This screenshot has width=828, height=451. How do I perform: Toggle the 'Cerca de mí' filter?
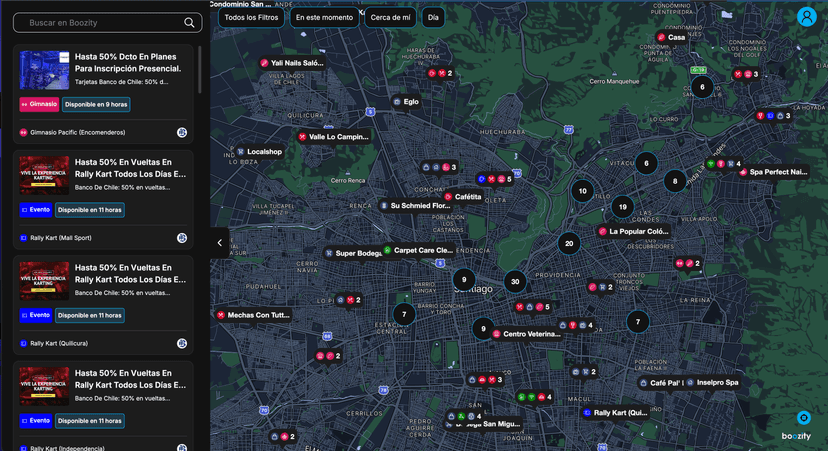tap(390, 17)
